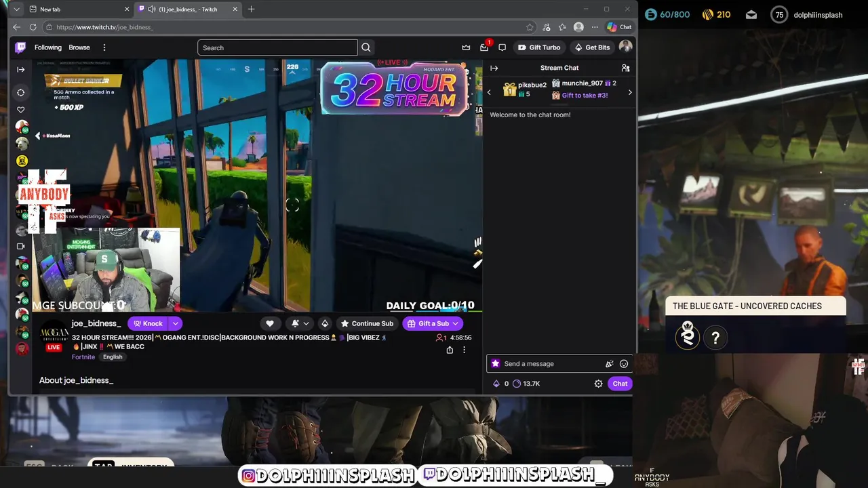Image resolution: width=868 pixels, height=488 pixels.
Task: Reload the page with refresh icon
Action: point(33,27)
